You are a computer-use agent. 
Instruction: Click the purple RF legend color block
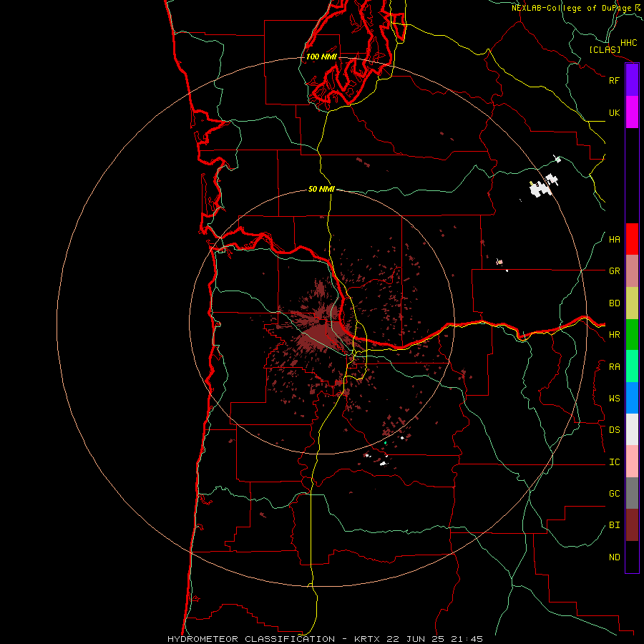tap(632, 80)
